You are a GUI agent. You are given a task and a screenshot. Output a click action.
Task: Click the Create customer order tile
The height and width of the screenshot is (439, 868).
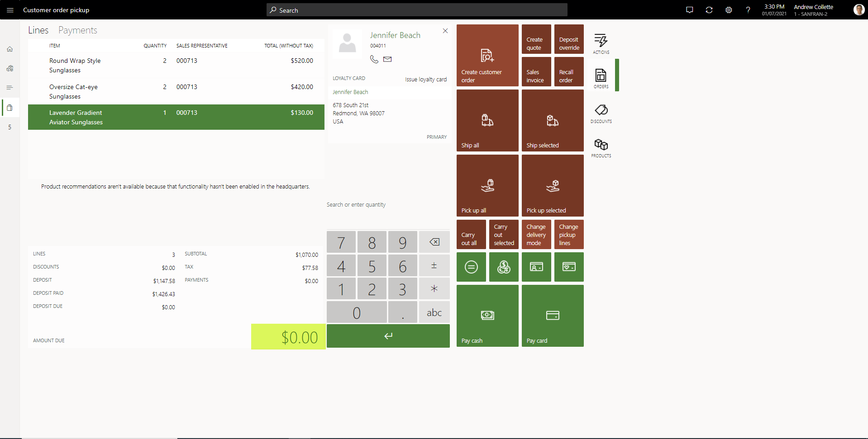click(487, 55)
